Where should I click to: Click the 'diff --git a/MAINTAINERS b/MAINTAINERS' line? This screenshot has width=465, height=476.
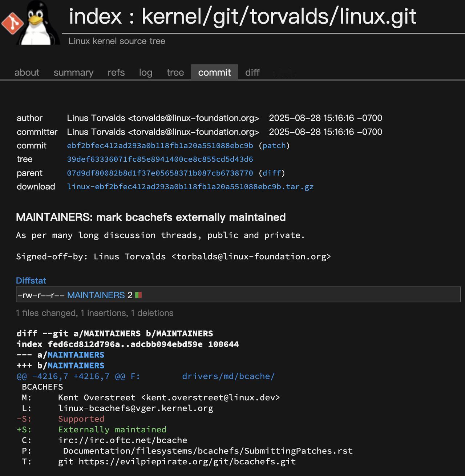(115, 334)
